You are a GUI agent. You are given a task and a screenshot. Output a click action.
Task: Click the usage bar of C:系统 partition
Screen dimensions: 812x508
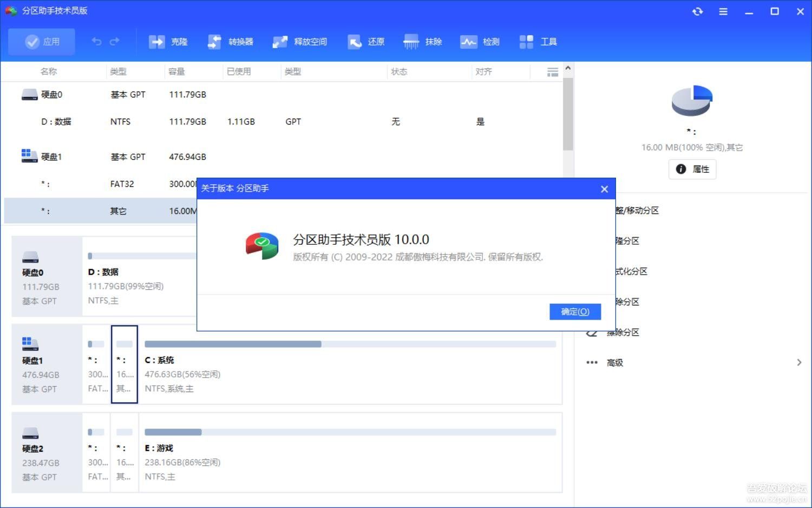coord(350,343)
